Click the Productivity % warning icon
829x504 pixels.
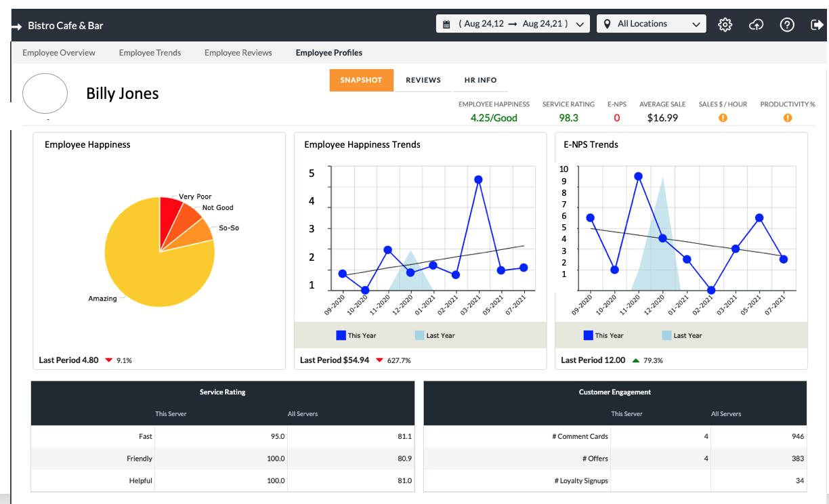(788, 118)
